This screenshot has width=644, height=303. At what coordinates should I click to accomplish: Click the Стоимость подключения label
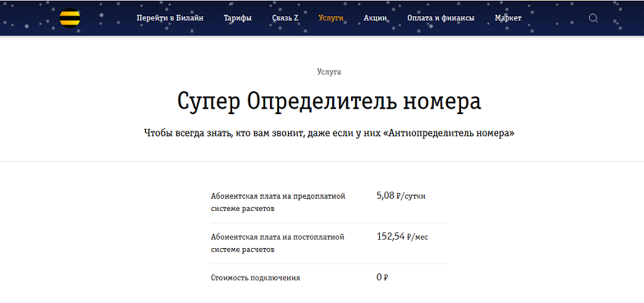pos(255,278)
